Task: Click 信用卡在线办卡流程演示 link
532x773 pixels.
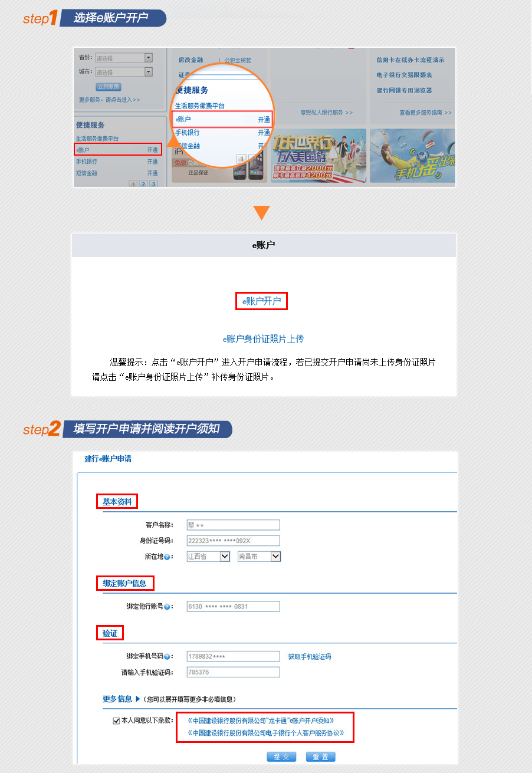Action: pos(410,60)
